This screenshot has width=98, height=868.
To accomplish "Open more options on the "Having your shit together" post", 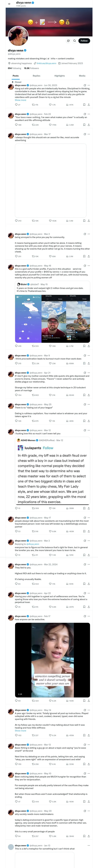I will (x=89, y=593).
